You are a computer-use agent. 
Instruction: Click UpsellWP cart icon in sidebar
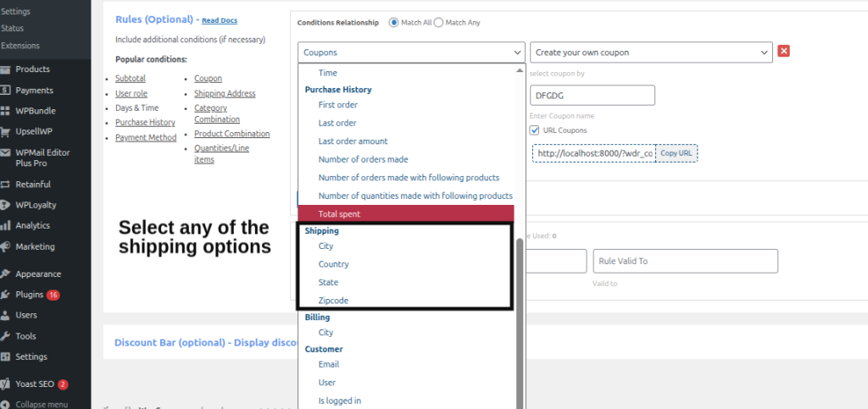(x=5, y=131)
